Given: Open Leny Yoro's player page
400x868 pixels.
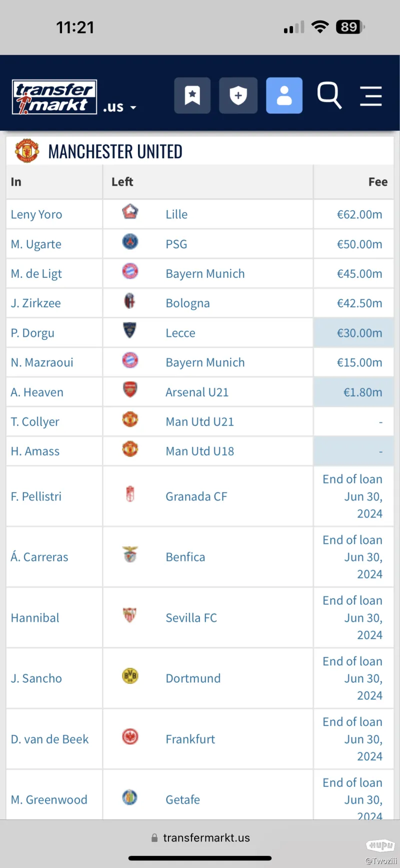Looking at the screenshot, I should pyautogui.click(x=36, y=215).
